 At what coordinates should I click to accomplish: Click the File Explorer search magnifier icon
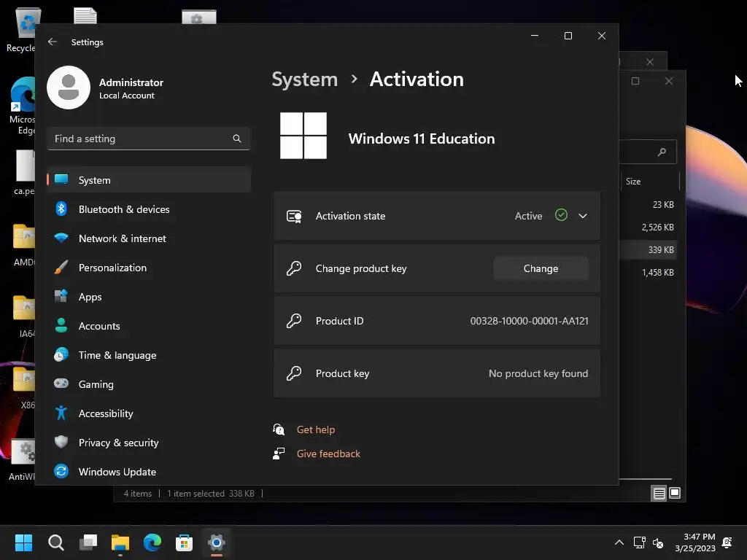662,152
